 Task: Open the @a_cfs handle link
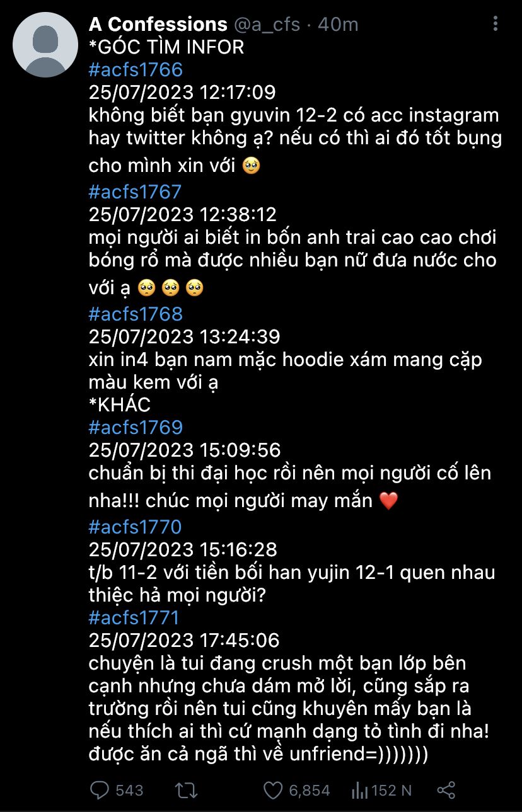266,25
